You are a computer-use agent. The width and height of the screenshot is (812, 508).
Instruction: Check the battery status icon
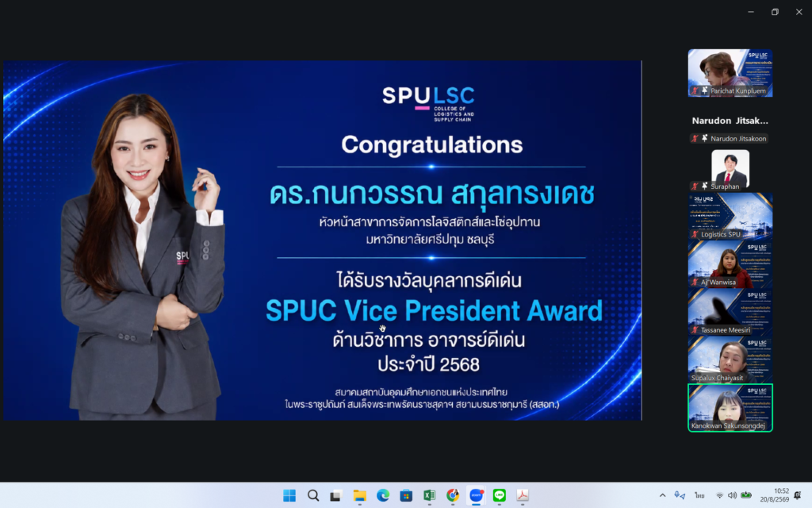(x=746, y=495)
